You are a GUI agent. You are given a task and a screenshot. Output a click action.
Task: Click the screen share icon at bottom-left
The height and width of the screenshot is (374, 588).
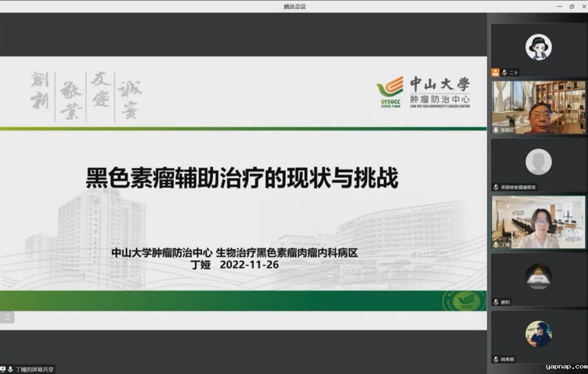[3, 369]
